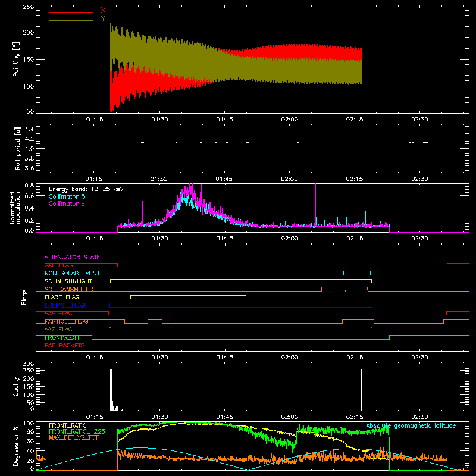This screenshot has height=476, width=476.
Task: Select the green FRONT_RATIO_1225 legend label
Action: (x=77, y=431)
